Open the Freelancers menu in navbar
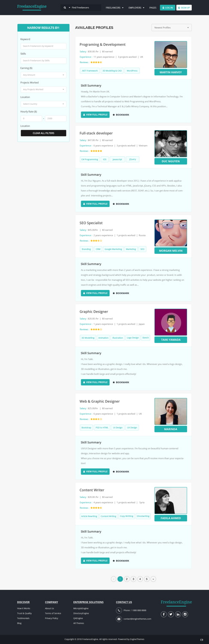 point(115,8)
